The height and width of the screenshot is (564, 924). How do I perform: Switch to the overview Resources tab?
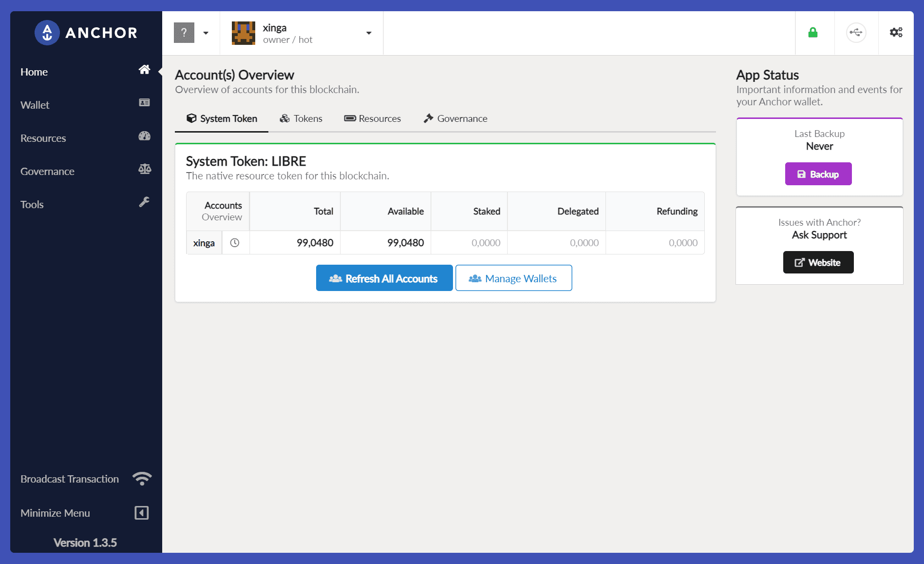[x=373, y=118]
